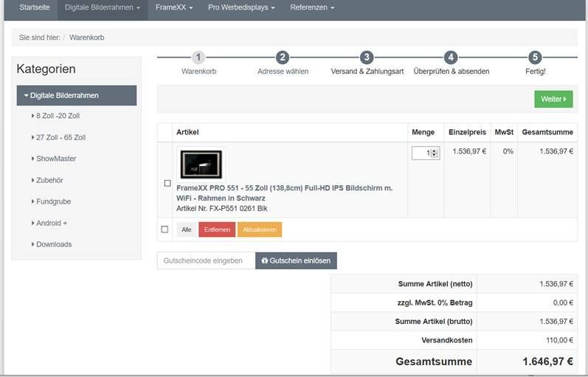This screenshot has height=377, width=588.
Task: Open the Zubehör category
Action: pyautogui.click(x=49, y=180)
